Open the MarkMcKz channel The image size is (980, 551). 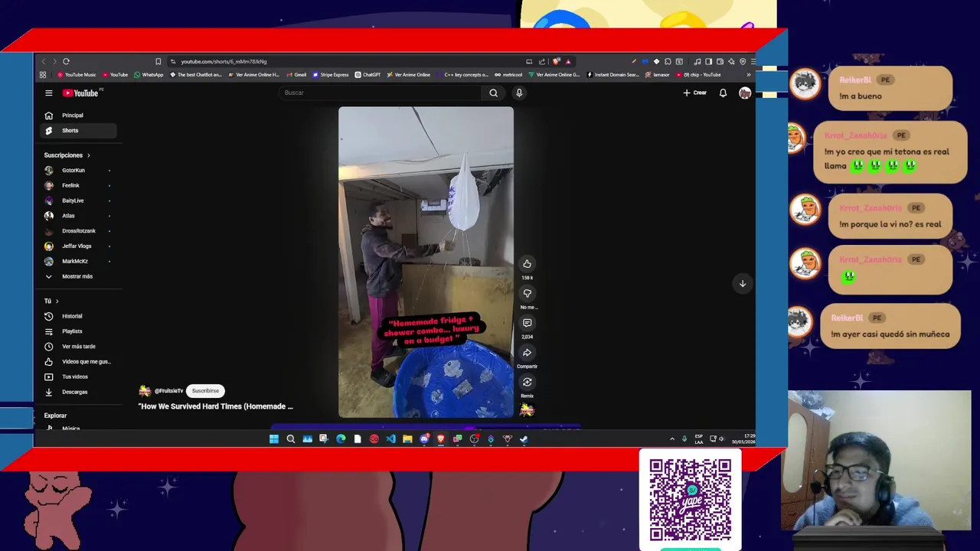(x=78, y=261)
